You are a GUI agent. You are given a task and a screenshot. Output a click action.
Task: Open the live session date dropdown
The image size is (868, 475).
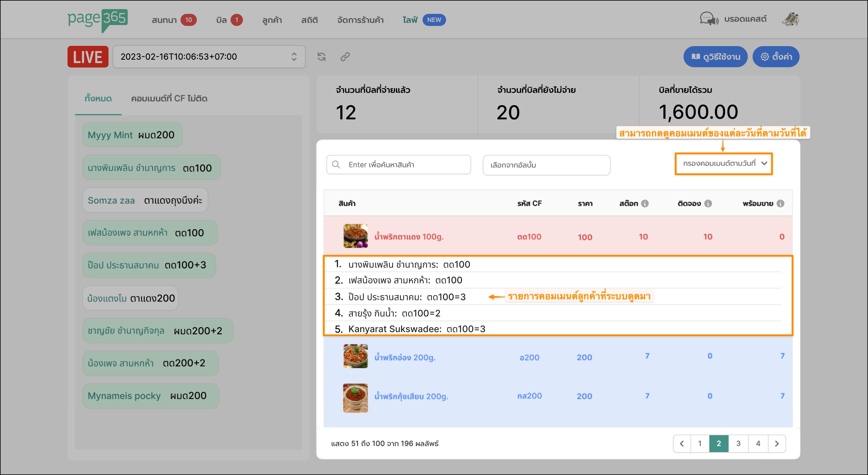coord(209,57)
